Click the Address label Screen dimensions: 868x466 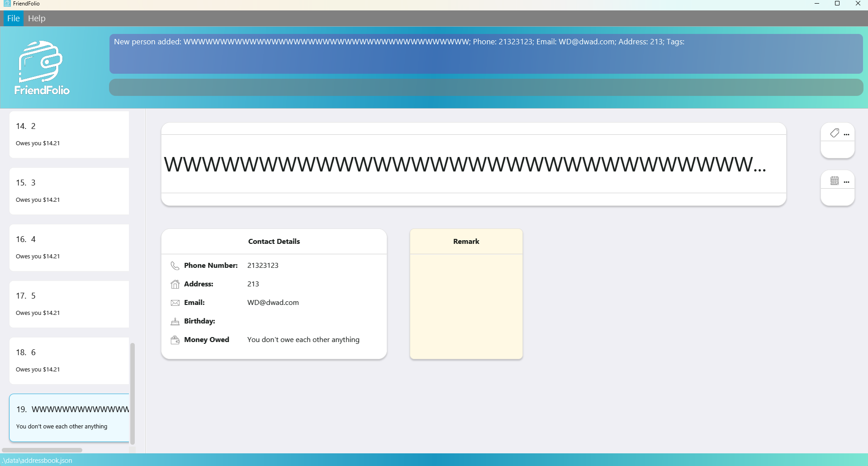(x=199, y=284)
